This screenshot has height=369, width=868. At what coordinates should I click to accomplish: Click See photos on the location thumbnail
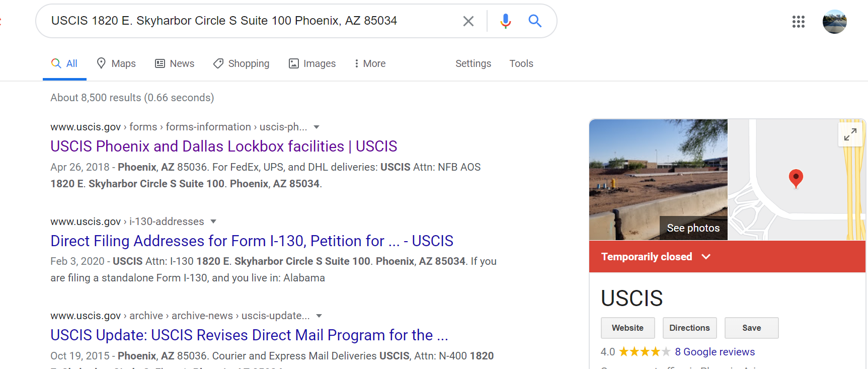pos(693,228)
